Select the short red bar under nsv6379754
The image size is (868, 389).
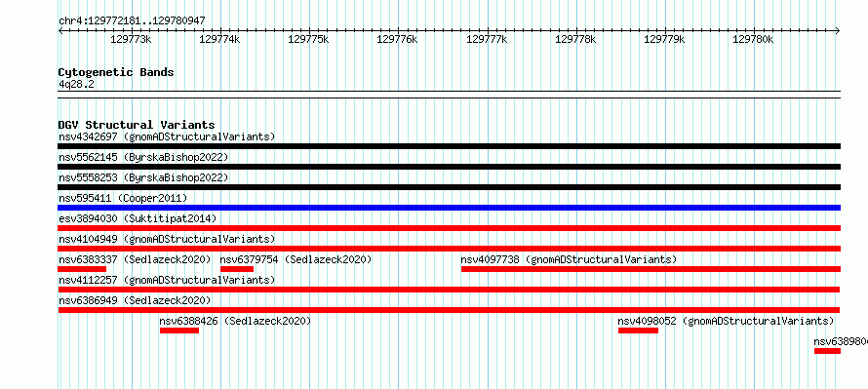pos(237,269)
